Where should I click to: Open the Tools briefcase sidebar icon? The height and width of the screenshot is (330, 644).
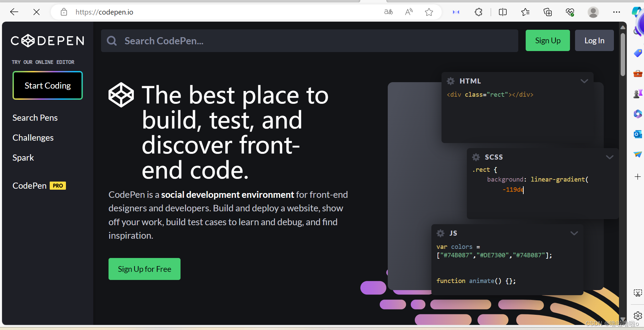638,73
